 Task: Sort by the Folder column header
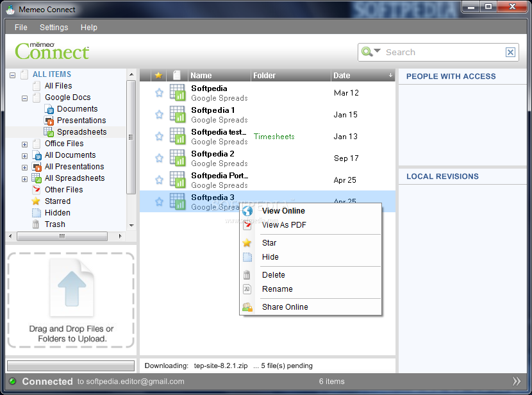pos(291,75)
